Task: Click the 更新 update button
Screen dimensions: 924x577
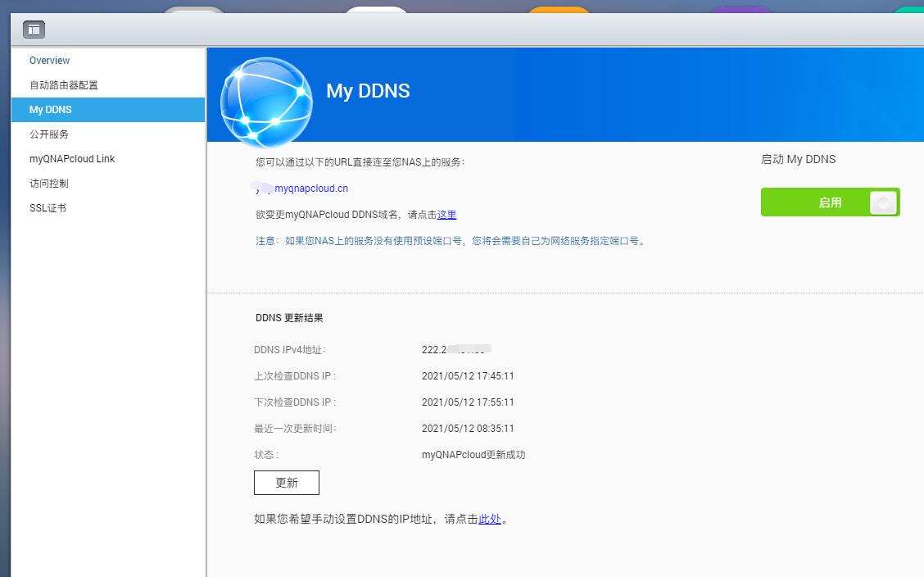Action: click(x=286, y=482)
